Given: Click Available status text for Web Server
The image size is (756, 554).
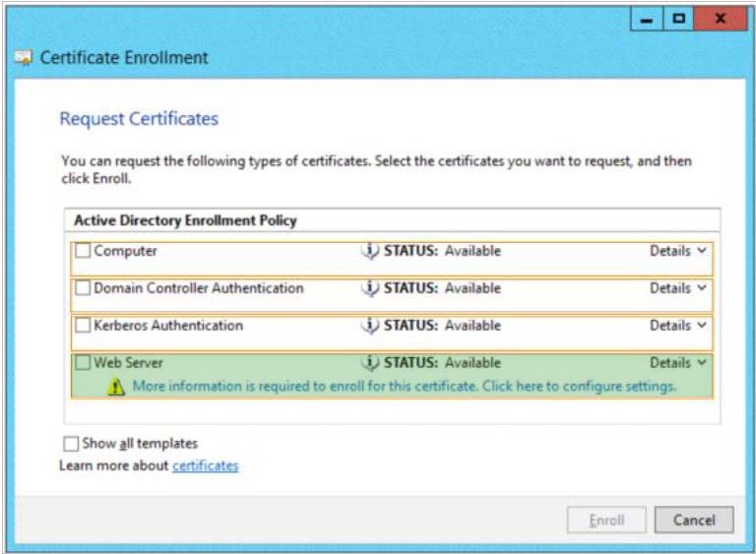Looking at the screenshot, I should click(x=472, y=362).
